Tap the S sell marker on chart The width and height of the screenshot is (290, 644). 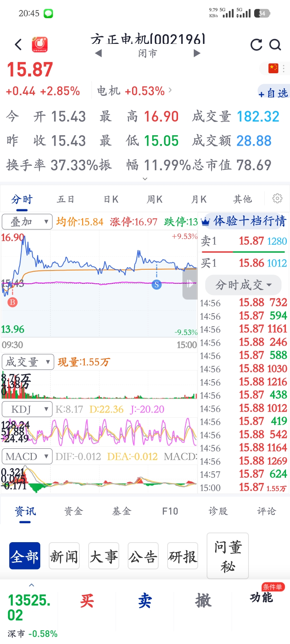pyautogui.click(x=157, y=285)
